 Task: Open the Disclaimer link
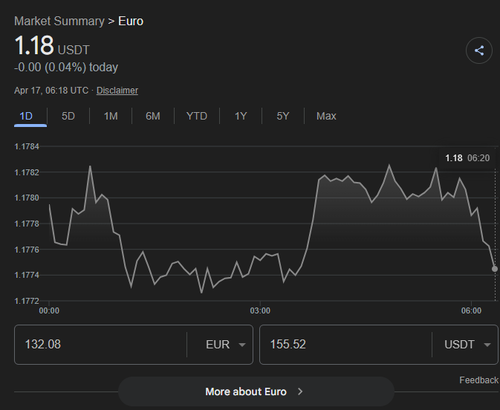(117, 91)
